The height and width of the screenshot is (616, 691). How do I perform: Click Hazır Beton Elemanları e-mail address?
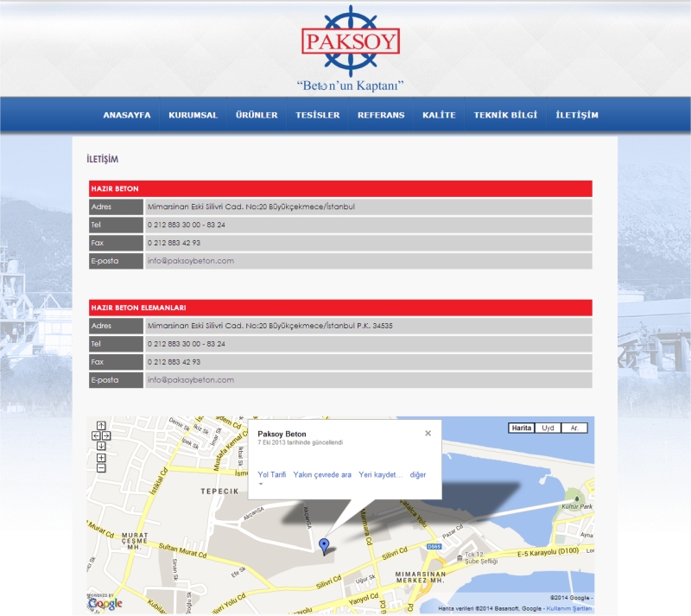point(191,379)
